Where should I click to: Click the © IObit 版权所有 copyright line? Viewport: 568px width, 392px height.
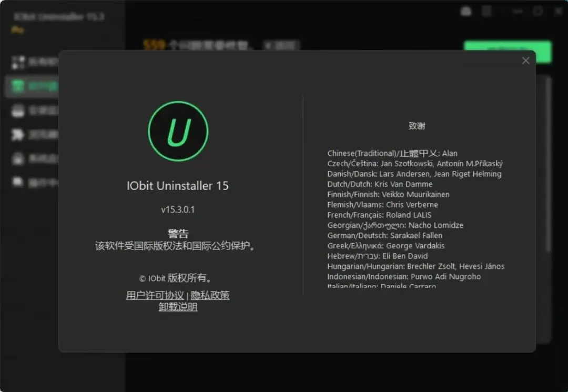tap(175, 278)
